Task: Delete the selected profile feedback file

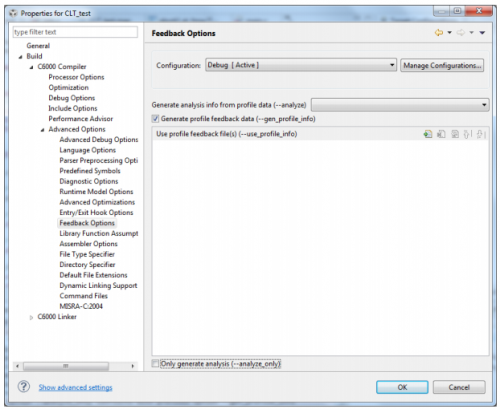Action: pos(441,134)
